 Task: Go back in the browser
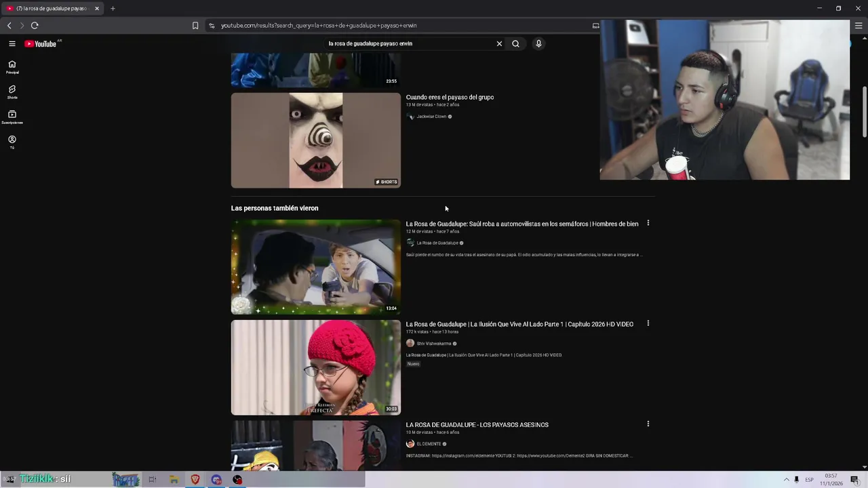9,25
